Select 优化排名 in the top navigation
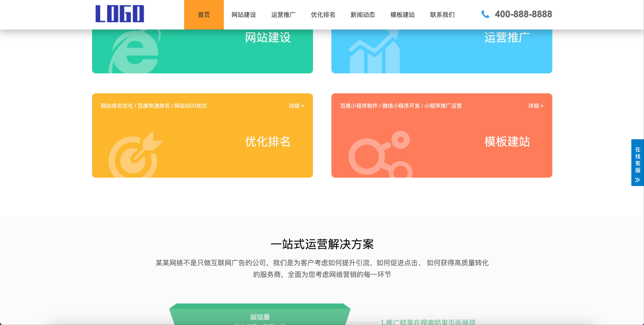This screenshot has width=644, height=325. (x=323, y=15)
